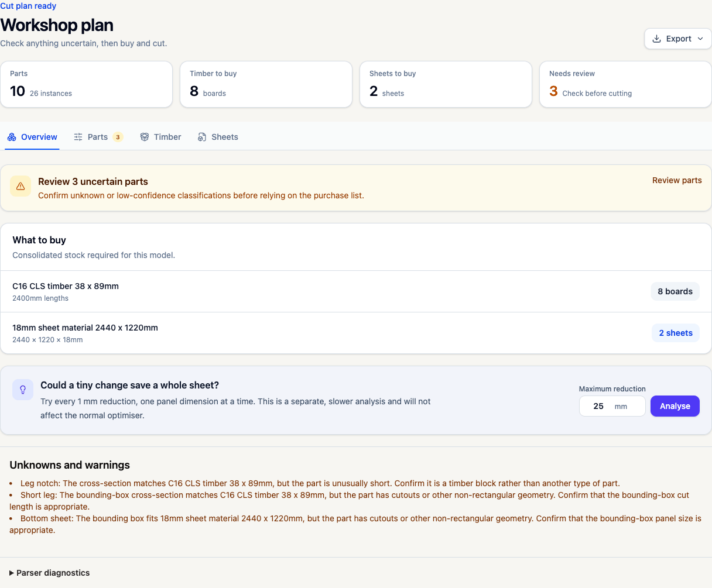The height and width of the screenshot is (588, 712).
Task: Click the 'Cut plan ready' status text
Action: coord(28,6)
